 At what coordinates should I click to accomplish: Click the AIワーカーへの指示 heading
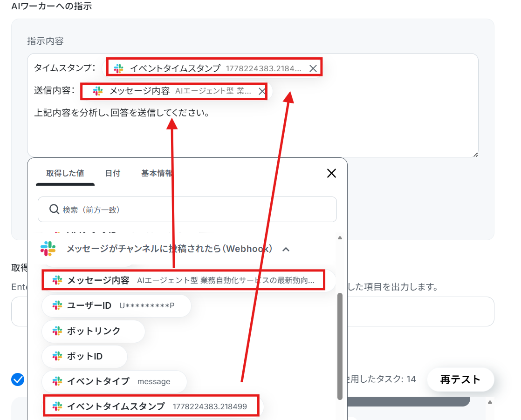(52, 6)
